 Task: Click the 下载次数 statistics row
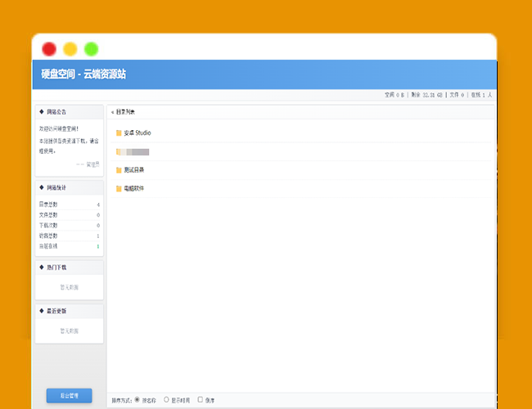70,226
